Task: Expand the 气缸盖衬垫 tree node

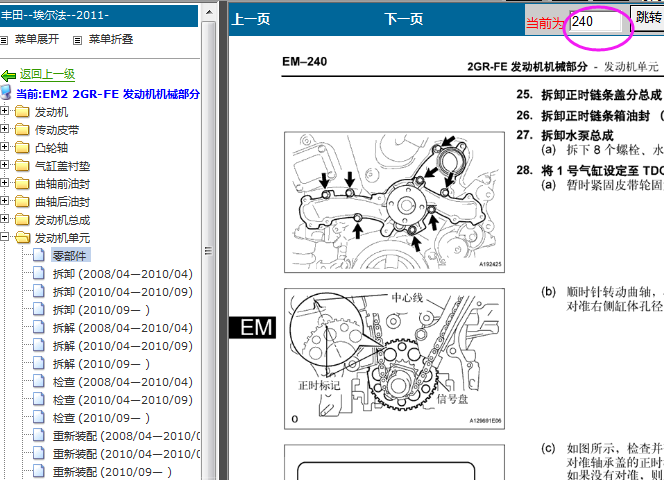Action: point(4,164)
